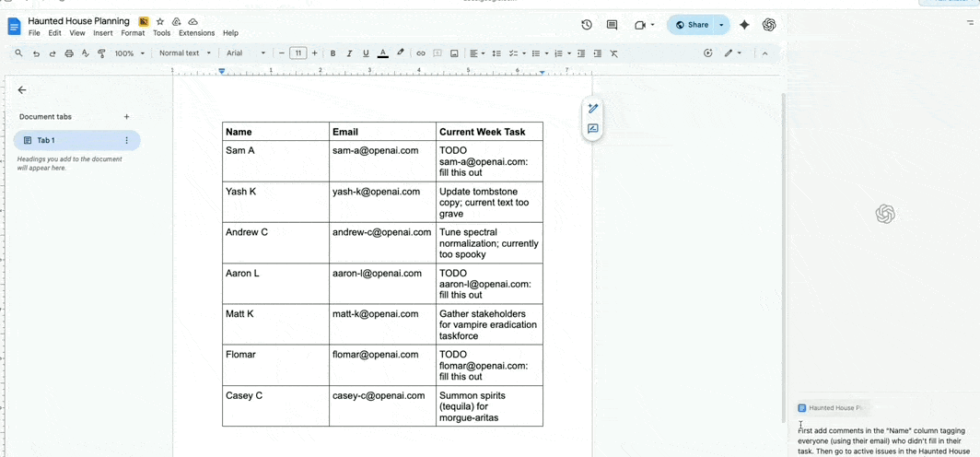
Task: Open the Extensions menu
Action: [197, 33]
